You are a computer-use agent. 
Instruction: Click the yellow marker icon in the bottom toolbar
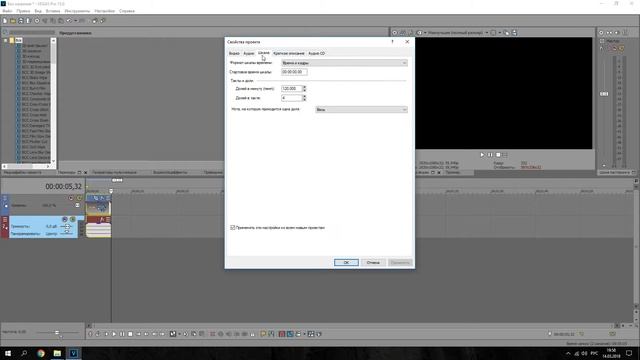(x=263, y=334)
